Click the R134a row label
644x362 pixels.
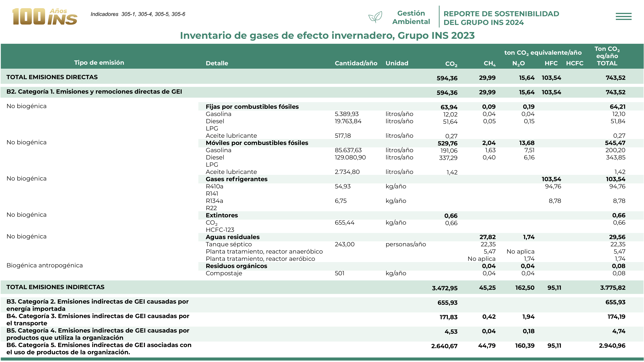point(214,201)
